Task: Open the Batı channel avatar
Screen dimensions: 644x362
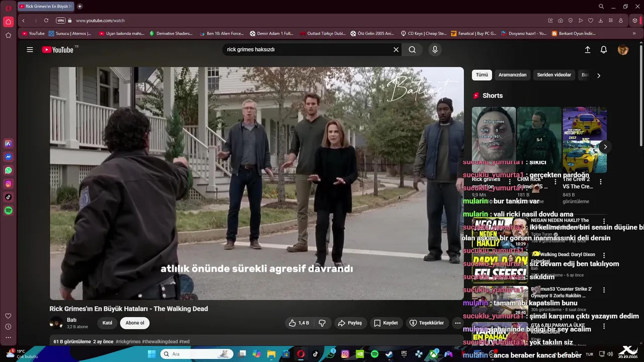Action: pos(56,323)
